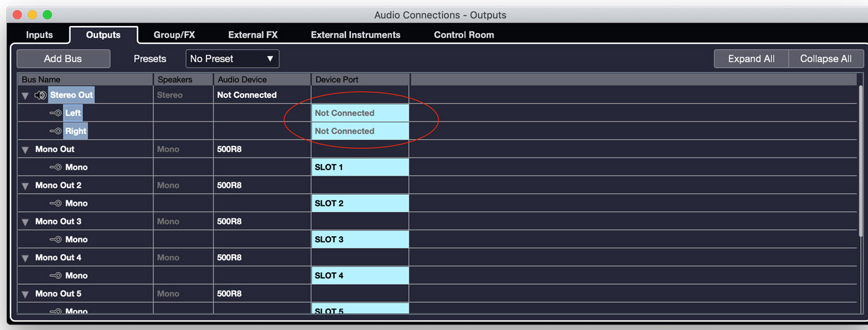Switch to the Inputs tab
Image resolution: width=868 pixels, height=330 pixels.
[x=40, y=35]
